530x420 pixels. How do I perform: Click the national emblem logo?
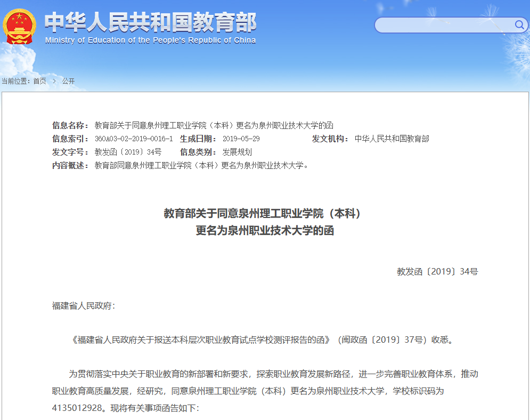click(x=20, y=26)
